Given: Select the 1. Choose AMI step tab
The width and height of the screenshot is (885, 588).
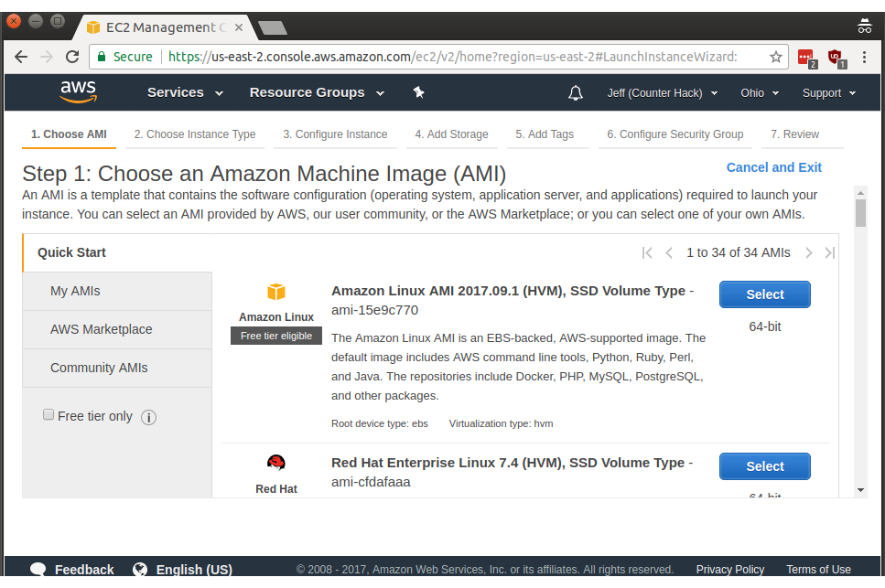Looking at the screenshot, I should click(69, 134).
